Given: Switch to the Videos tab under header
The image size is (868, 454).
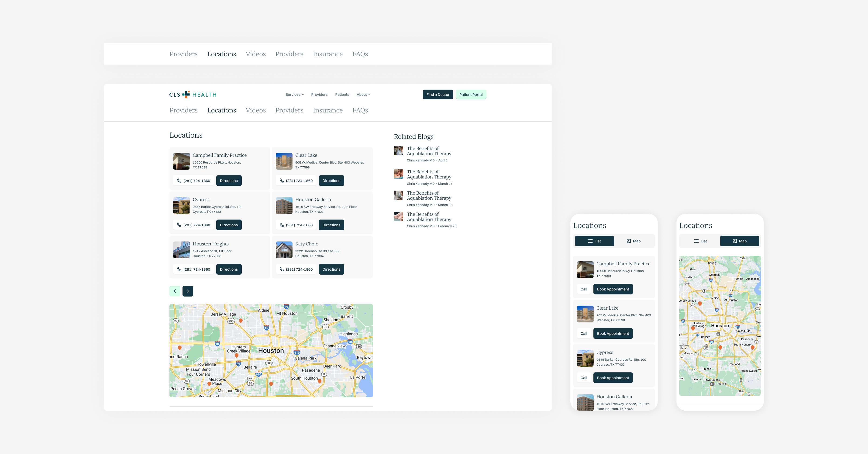Looking at the screenshot, I should 255,110.
